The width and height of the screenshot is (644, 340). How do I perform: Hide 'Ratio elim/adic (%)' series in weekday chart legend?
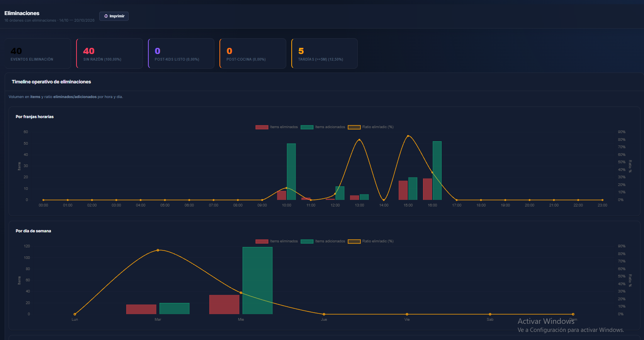tap(371, 241)
